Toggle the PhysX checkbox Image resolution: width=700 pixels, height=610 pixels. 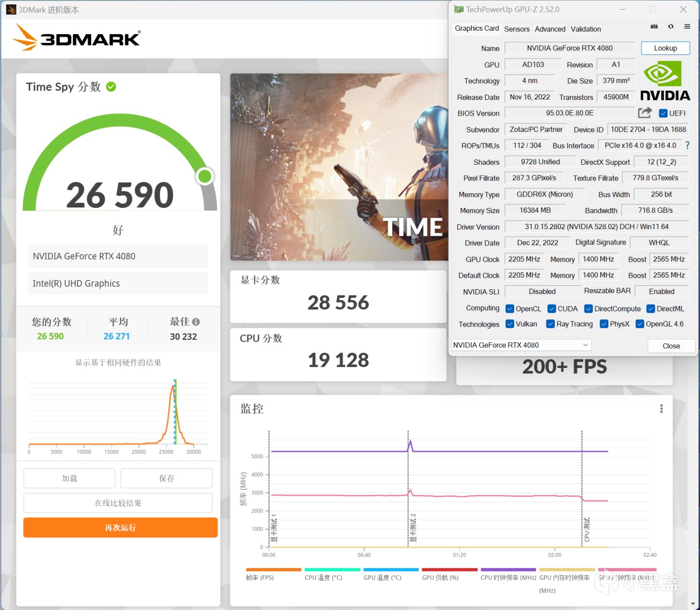pyautogui.click(x=604, y=324)
